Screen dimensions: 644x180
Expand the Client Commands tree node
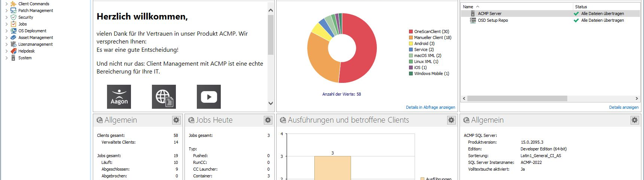[x=6, y=4]
